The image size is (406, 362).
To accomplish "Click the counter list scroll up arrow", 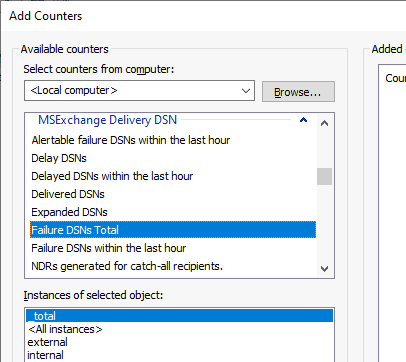I will click(x=324, y=123).
